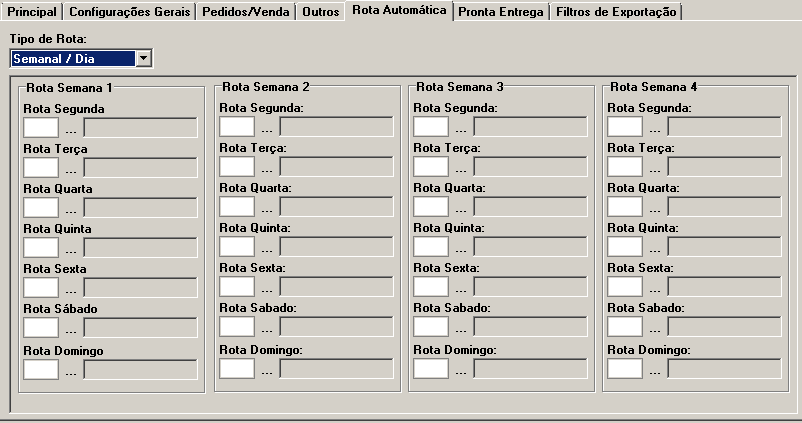
Task: Select the Pedidos/Venda tab
Action: click(245, 12)
